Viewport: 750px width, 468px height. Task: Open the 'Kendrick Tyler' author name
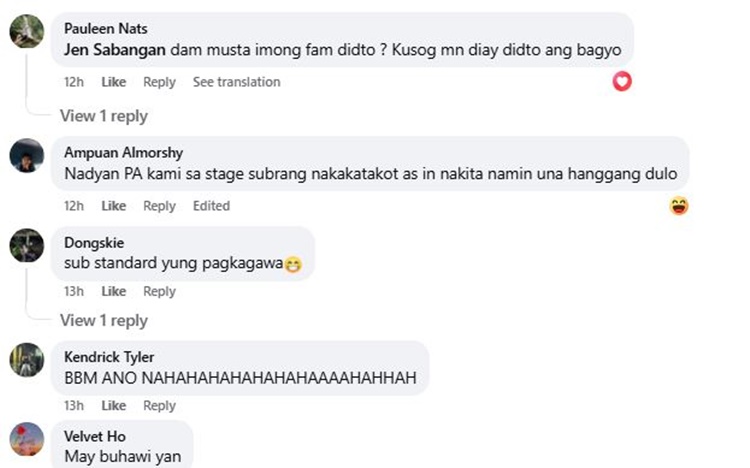109,357
